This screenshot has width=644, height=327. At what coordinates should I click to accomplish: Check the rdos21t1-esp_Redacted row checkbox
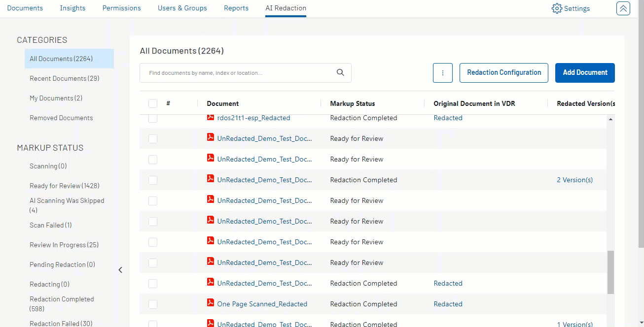click(x=153, y=118)
